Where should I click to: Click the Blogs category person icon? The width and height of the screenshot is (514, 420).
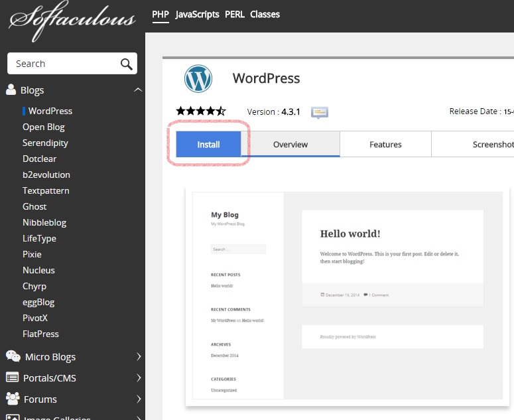coord(11,90)
